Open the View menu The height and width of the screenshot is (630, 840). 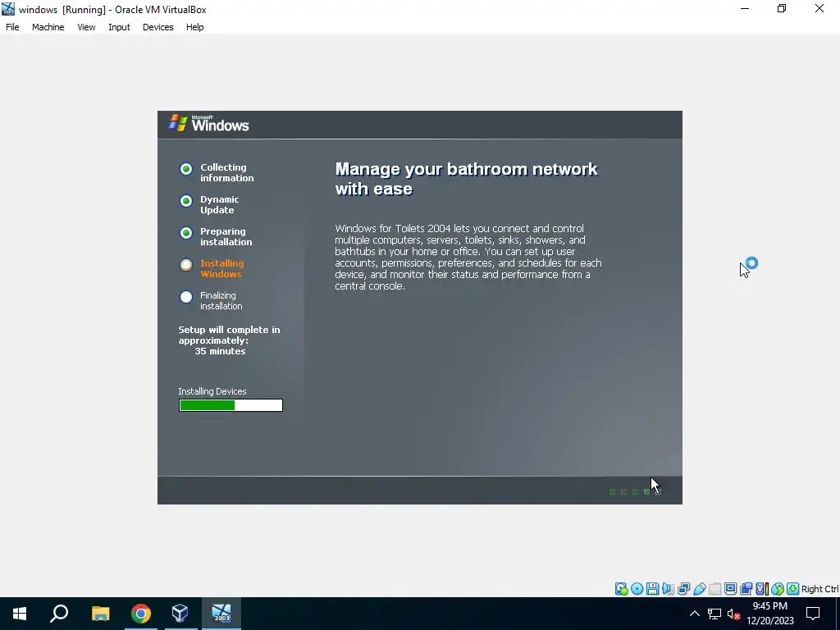click(86, 27)
